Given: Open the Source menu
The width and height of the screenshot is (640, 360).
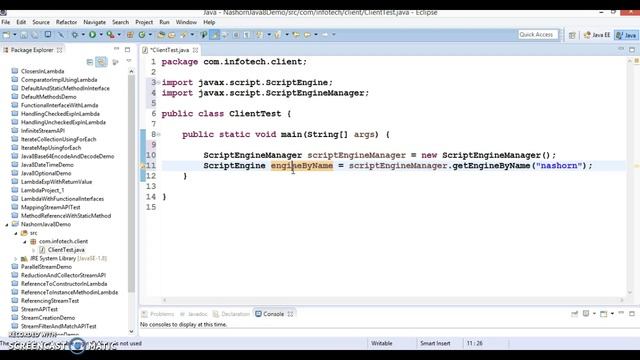Looking at the screenshot, I should 41,22.
